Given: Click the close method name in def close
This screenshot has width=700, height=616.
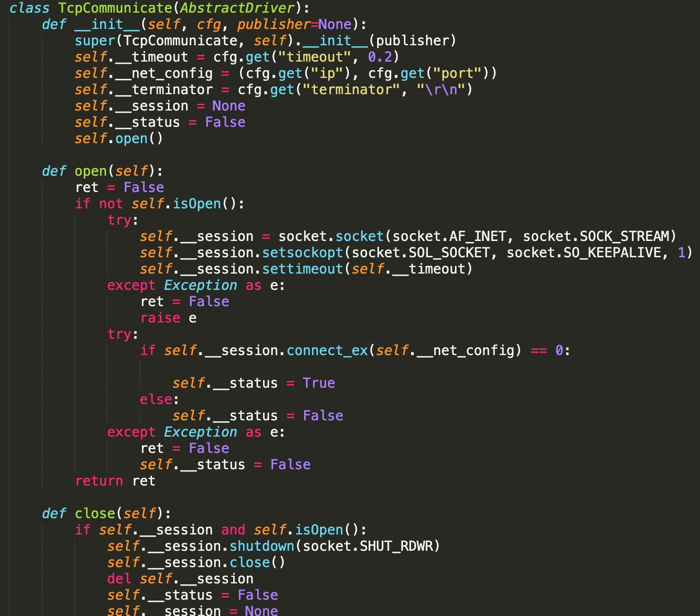Looking at the screenshot, I should (95, 514).
